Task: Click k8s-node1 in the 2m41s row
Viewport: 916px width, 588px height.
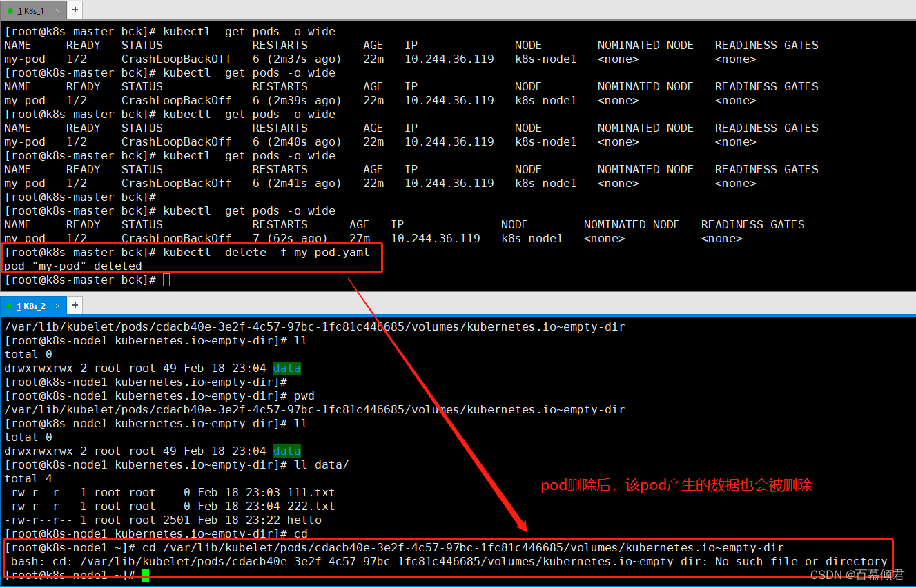Action: pos(546,184)
